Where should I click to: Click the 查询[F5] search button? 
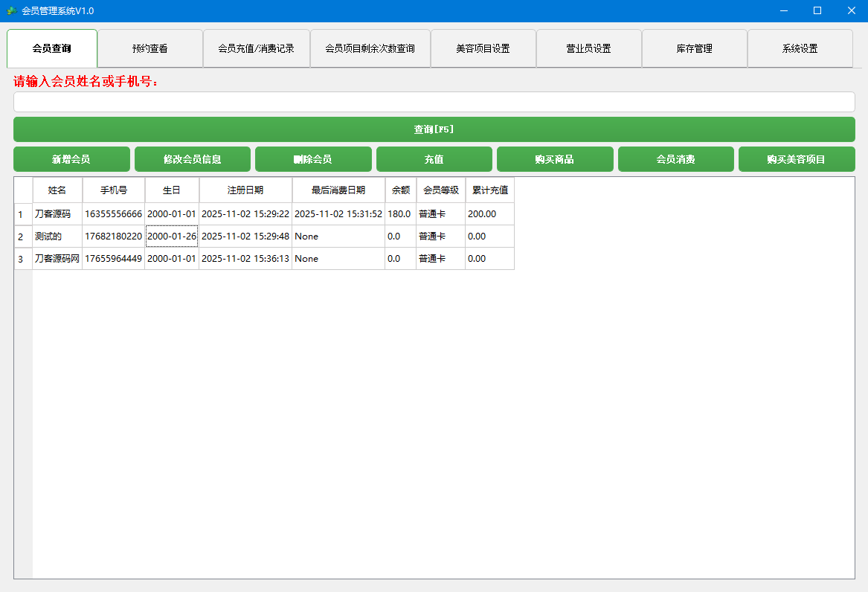click(x=434, y=129)
